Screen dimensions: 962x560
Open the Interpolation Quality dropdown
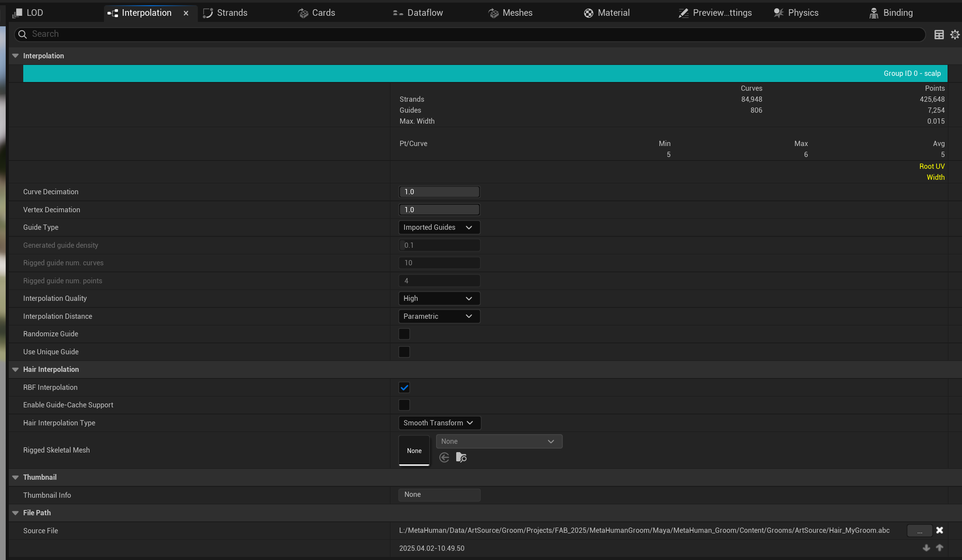439,298
